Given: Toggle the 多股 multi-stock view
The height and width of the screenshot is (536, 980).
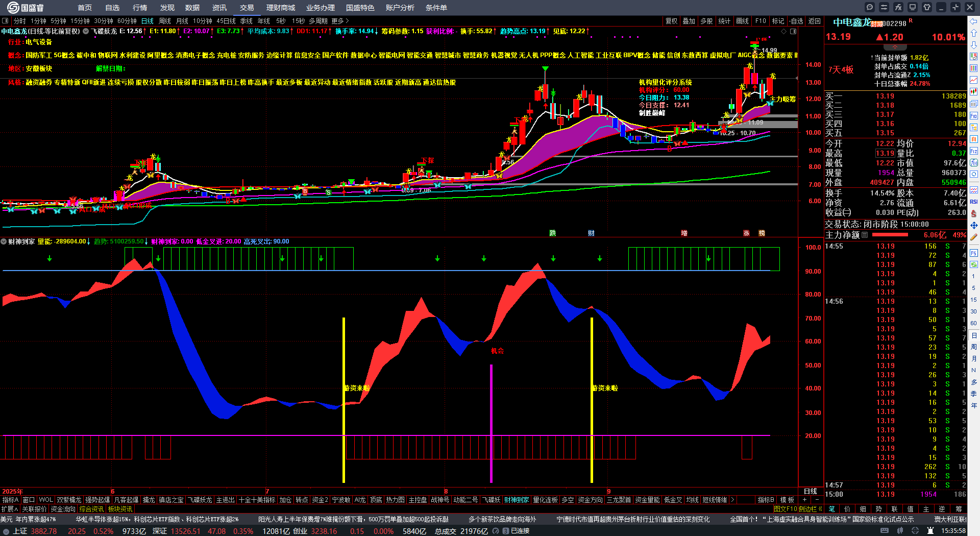Looking at the screenshot, I should tap(706, 21).
